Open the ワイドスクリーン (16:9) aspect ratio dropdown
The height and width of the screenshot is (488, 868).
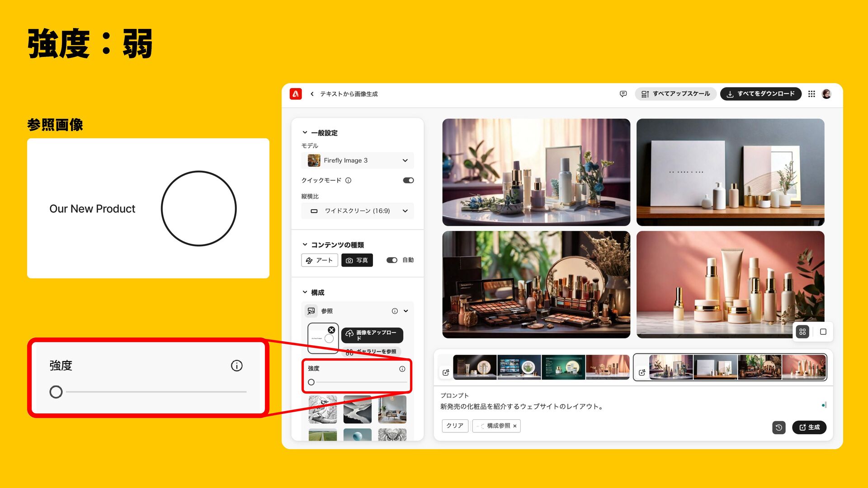(x=357, y=211)
